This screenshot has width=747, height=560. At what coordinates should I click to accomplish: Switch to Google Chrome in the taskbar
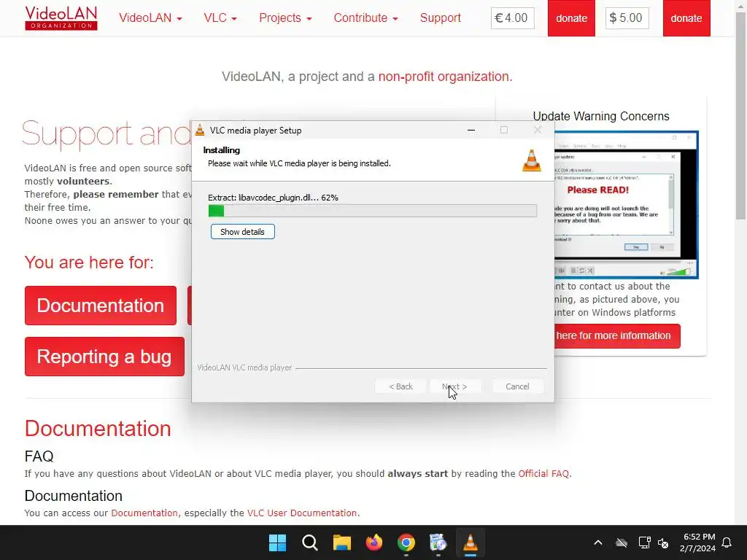tap(406, 542)
